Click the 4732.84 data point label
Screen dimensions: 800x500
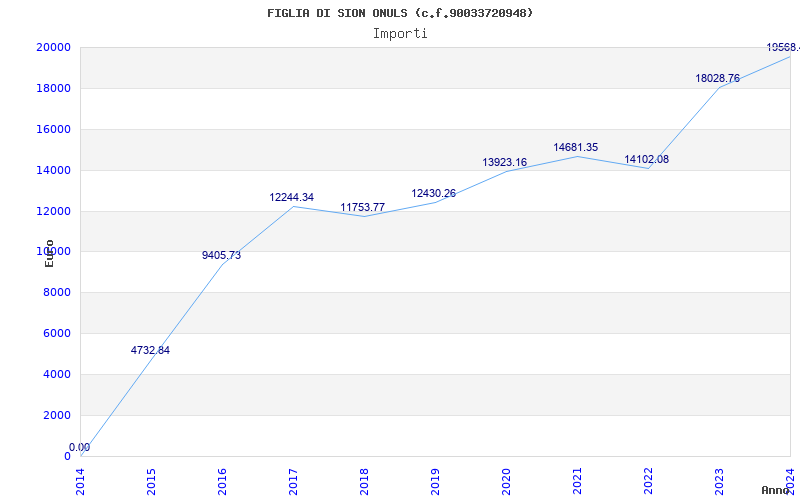(150, 351)
